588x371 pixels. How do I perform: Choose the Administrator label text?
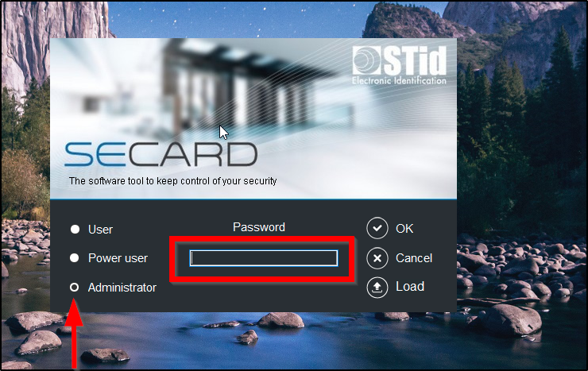[122, 288]
